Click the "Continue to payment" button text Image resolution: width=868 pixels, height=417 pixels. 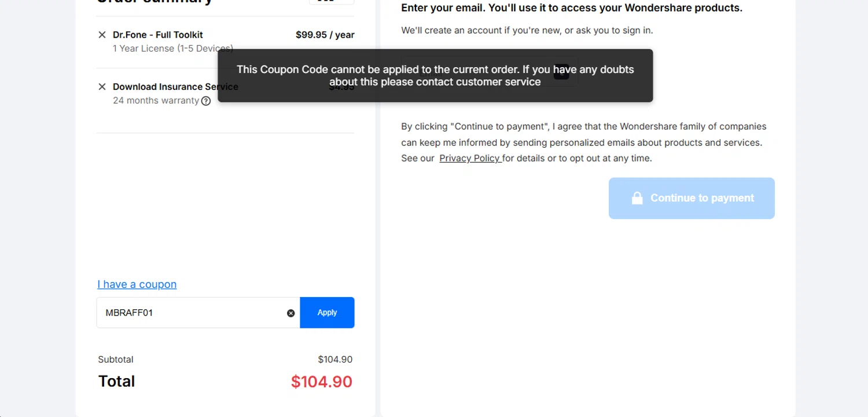[702, 198]
